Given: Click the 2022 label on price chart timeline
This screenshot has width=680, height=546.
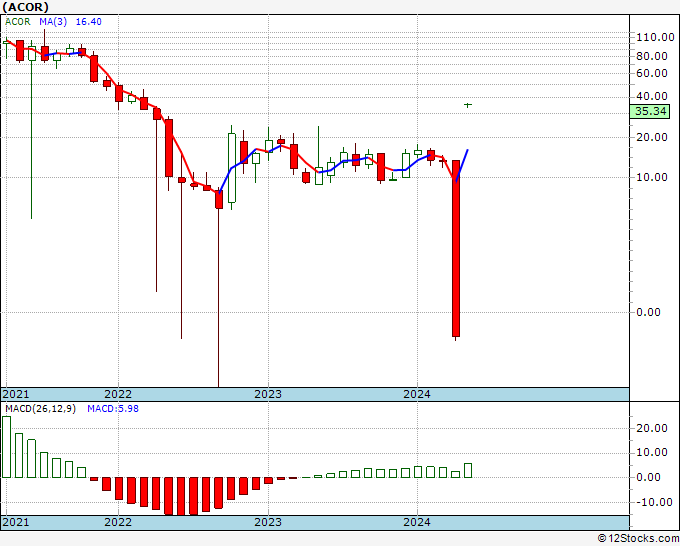Looking at the screenshot, I should point(118,394).
